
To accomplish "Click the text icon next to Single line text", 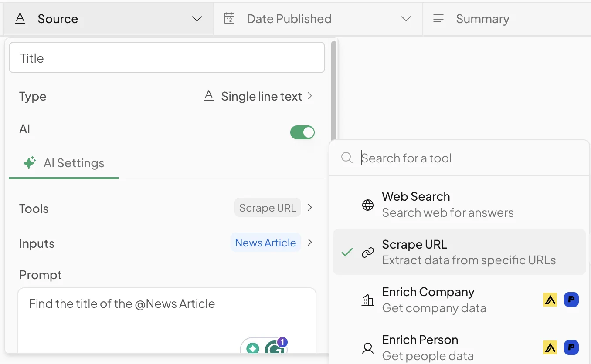I will coord(209,96).
